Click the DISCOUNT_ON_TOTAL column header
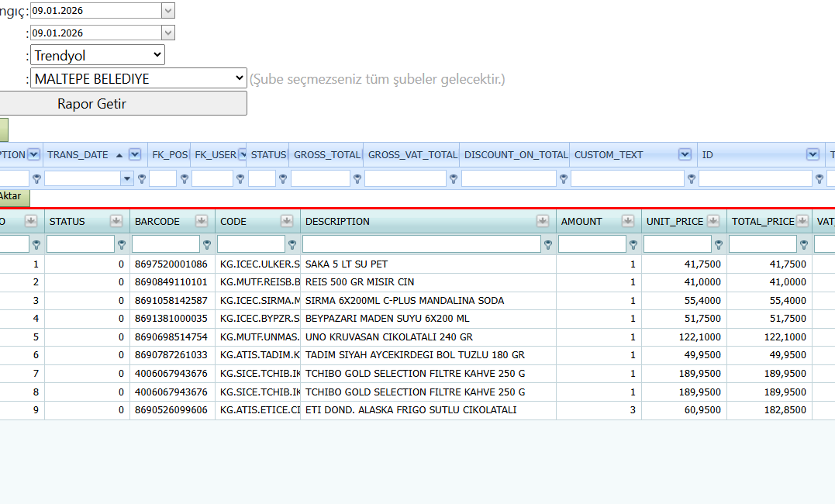The image size is (835, 504). [516, 155]
